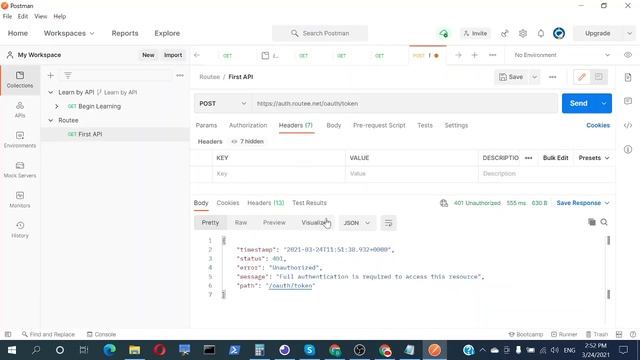Screen dimensions: 640x360
Task: Create new collection with plus icon
Action: (51, 76)
